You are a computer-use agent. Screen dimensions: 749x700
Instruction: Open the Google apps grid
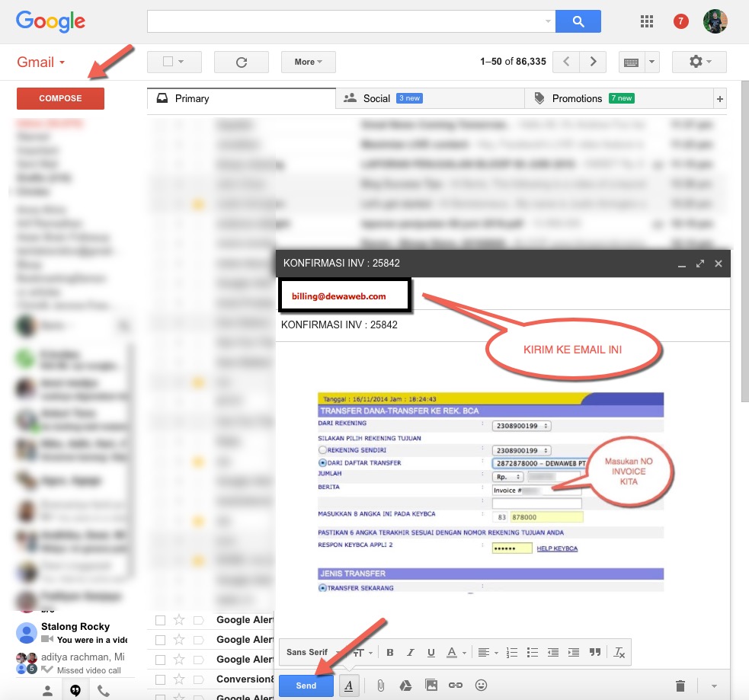tap(647, 21)
